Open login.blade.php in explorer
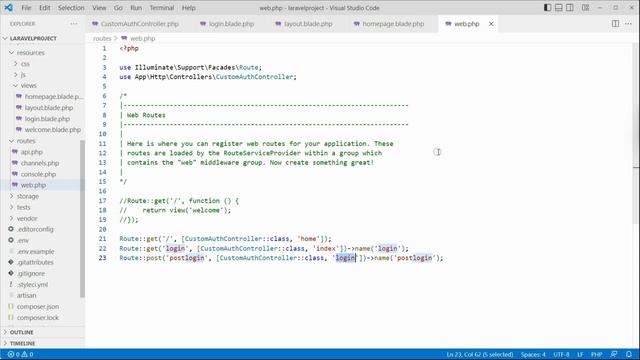640x360 pixels. tap(47, 119)
